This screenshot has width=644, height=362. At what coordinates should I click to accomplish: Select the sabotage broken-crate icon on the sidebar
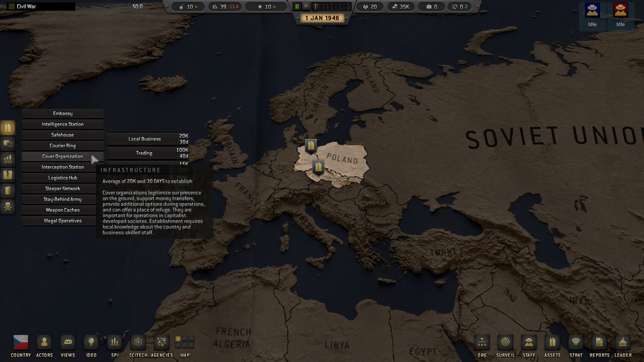click(8, 175)
